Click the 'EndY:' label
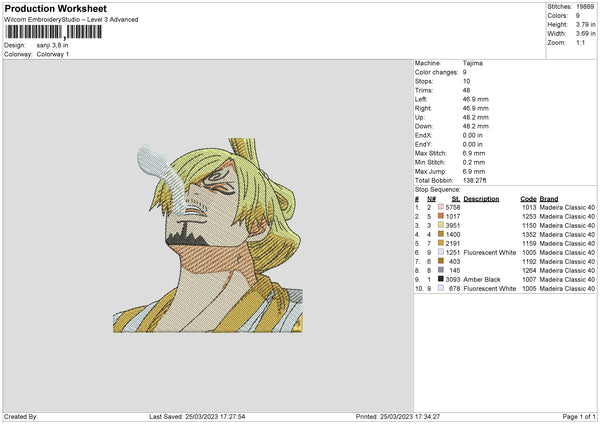This screenshot has height=424, width=600. [x=423, y=144]
